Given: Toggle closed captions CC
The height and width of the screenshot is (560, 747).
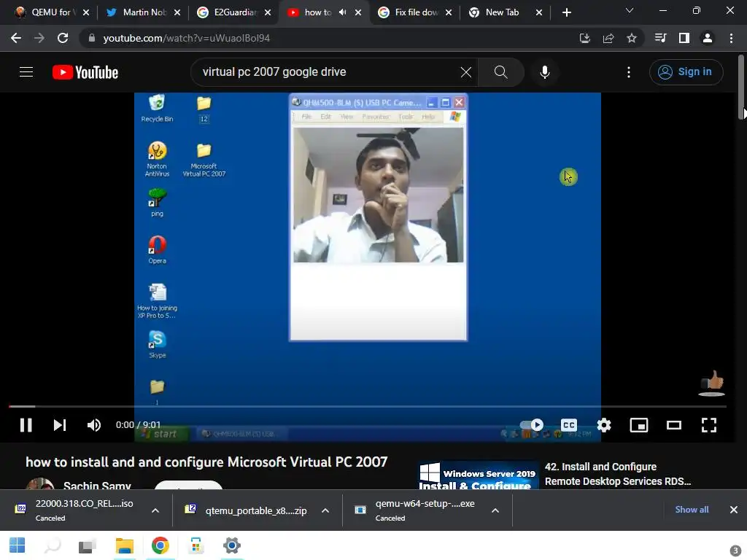Looking at the screenshot, I should [569, 425].
